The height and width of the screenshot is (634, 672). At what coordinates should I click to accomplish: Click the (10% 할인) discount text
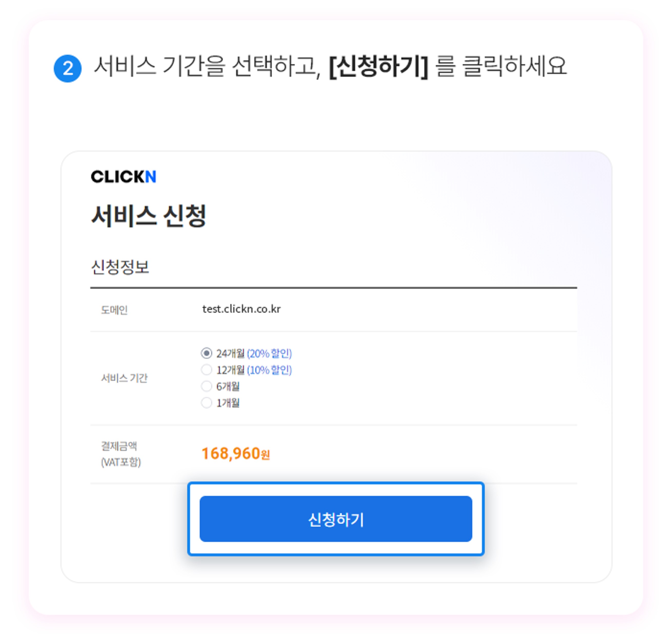point(269,370)
